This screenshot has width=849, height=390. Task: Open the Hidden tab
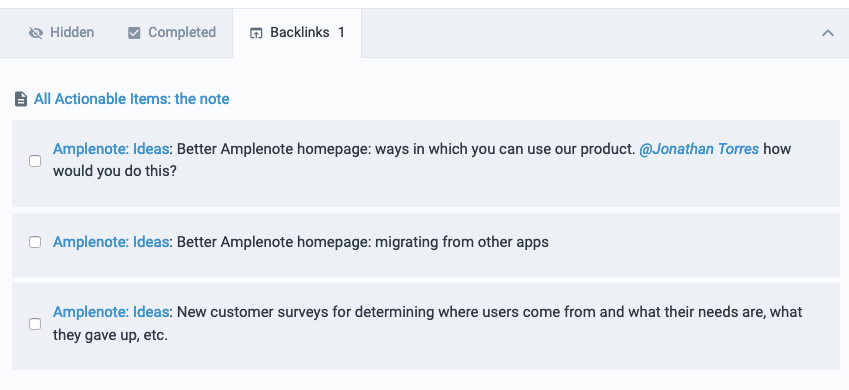tap(61, 33)
